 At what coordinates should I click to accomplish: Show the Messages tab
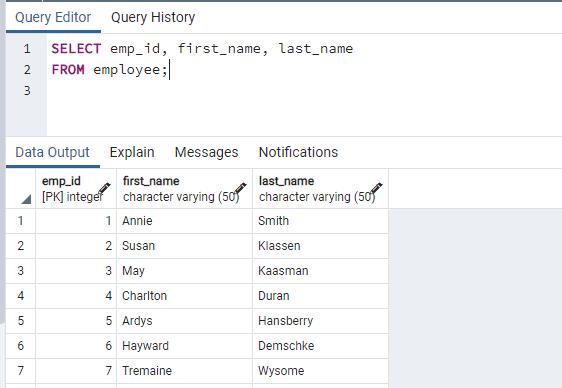[206, 152]
